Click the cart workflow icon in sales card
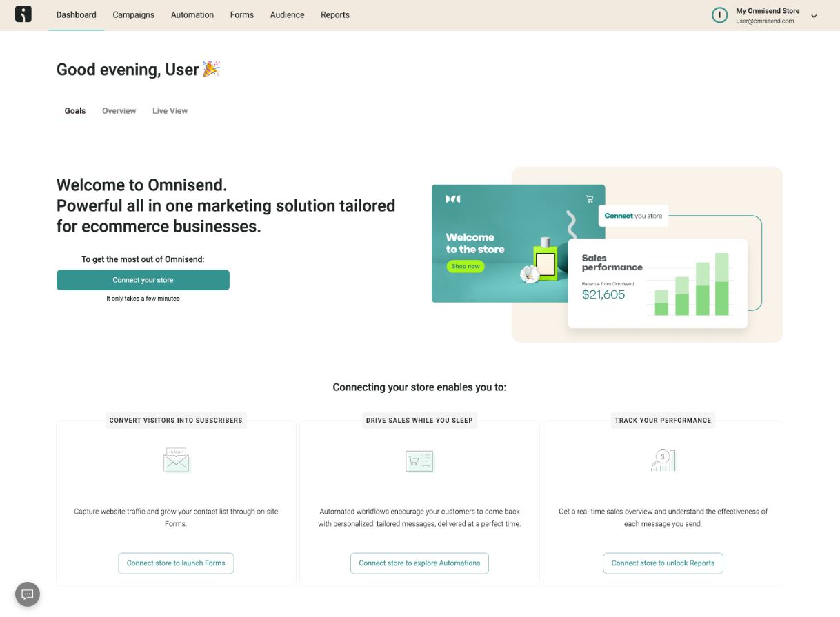Viewport: 840px width, 617px height. click(x=419, y=461)
